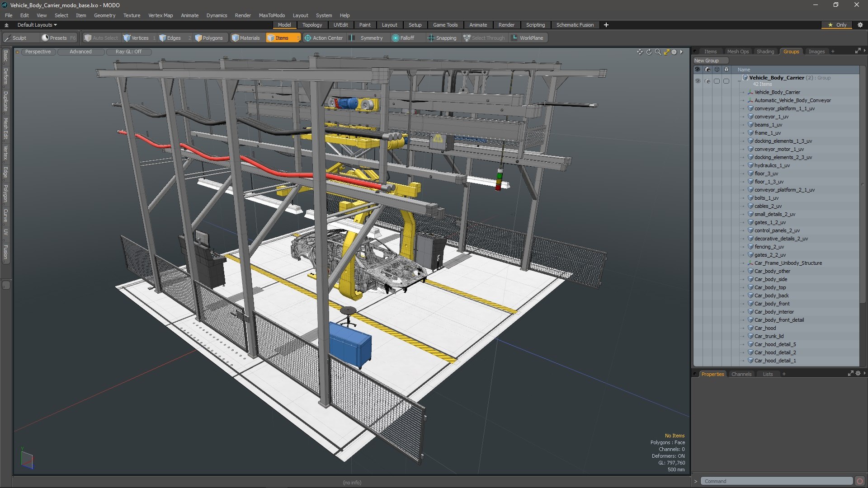Click the home arrow icon beside Default Layouts
Viewport: 868px width, 488px height.
click(x=6, y=25)
